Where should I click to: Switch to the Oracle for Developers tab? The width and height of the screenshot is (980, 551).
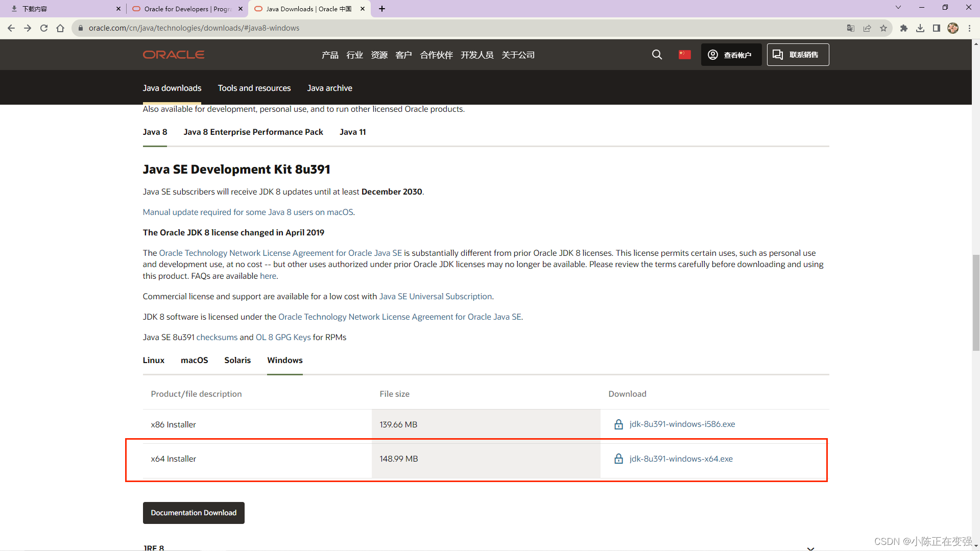186,9
